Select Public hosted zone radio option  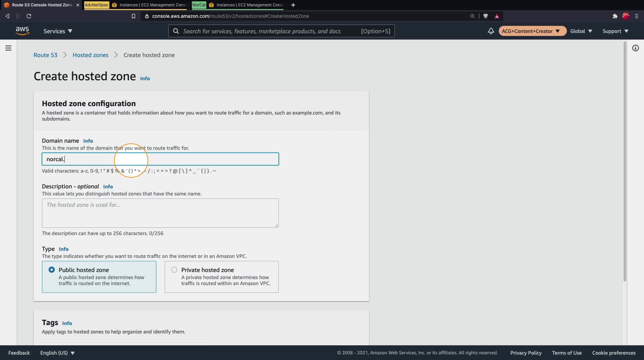point(52,270)
